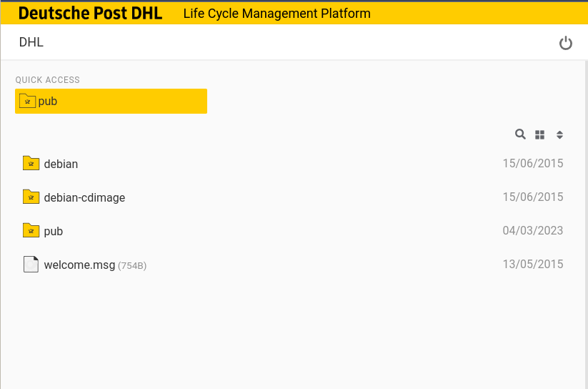Click the 13/05/2015 date of welcome.msg

(x=533, y=264)
